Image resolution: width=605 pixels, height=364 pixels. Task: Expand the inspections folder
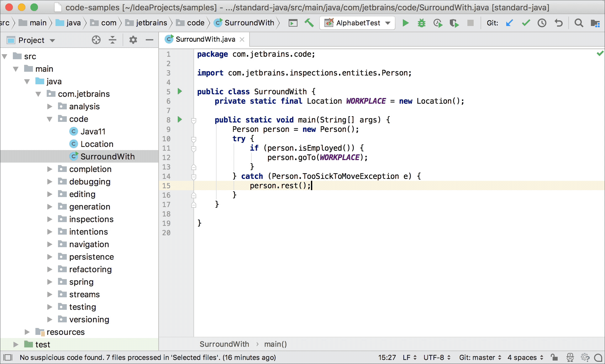coord(50,219)
